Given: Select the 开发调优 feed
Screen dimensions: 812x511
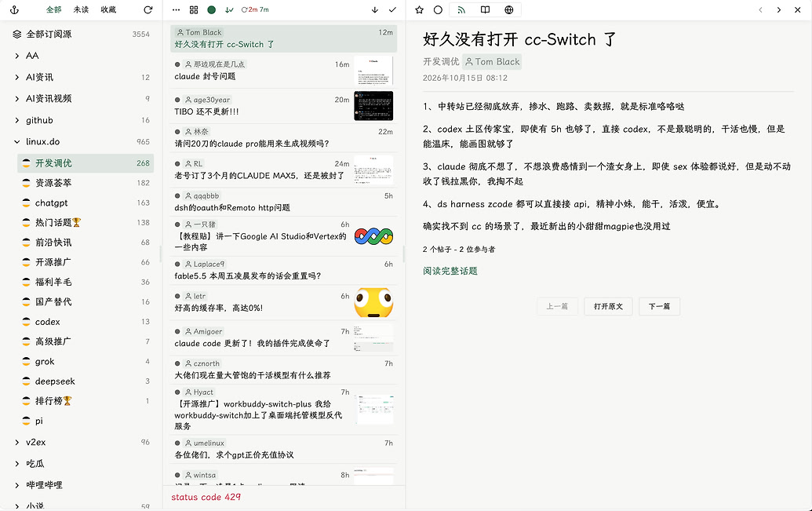Looking at the screenshot, I should (86, 163).
